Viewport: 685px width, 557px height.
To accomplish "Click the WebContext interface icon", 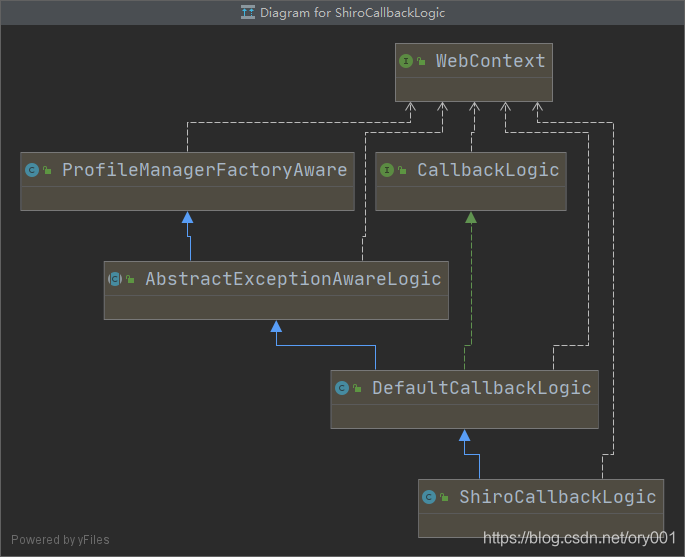I will pyautogui.click(x=406, y=61).
